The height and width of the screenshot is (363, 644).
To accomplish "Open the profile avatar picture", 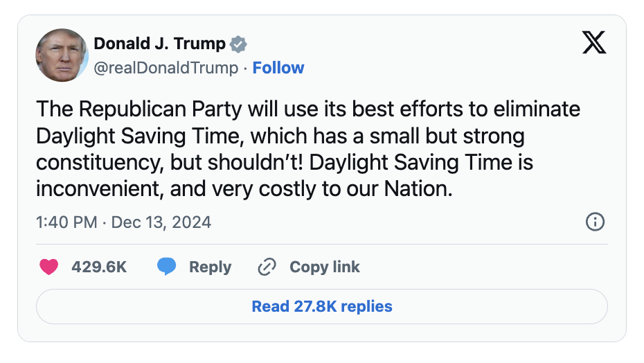I will [62, 55].
